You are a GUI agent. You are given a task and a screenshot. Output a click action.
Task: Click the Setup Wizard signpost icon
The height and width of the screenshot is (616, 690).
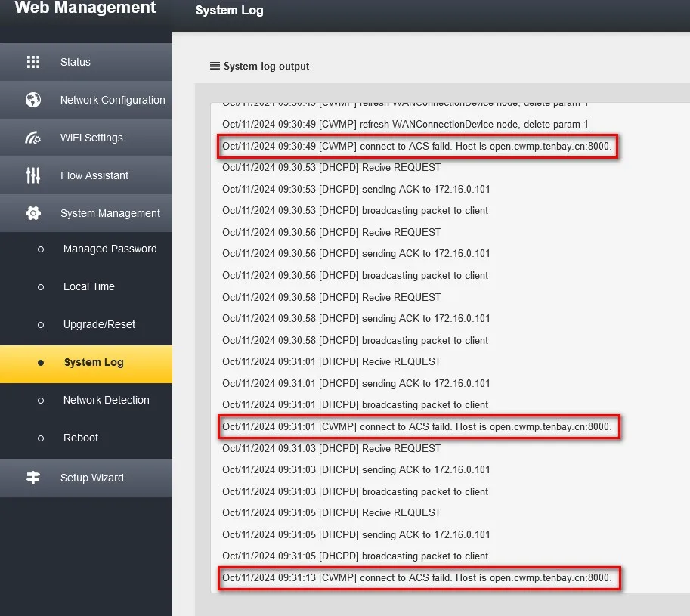tap(33, 478)
